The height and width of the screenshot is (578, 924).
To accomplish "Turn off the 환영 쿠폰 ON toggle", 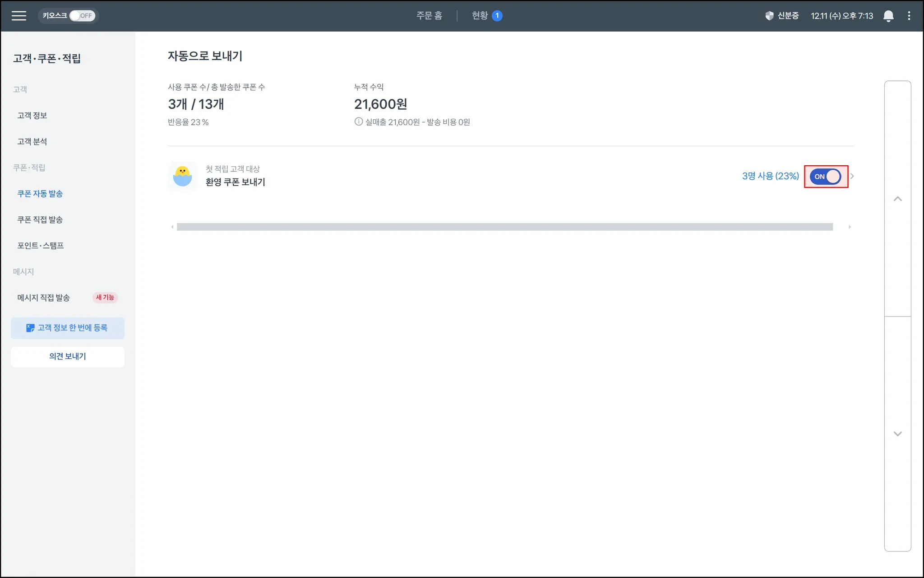I will [825, 177].
